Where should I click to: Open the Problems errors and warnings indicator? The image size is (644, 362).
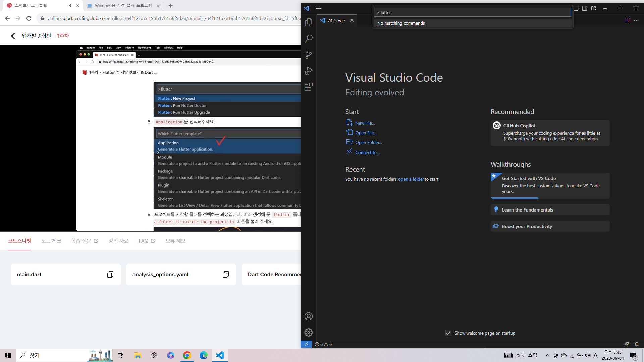(x=323, y=344)
